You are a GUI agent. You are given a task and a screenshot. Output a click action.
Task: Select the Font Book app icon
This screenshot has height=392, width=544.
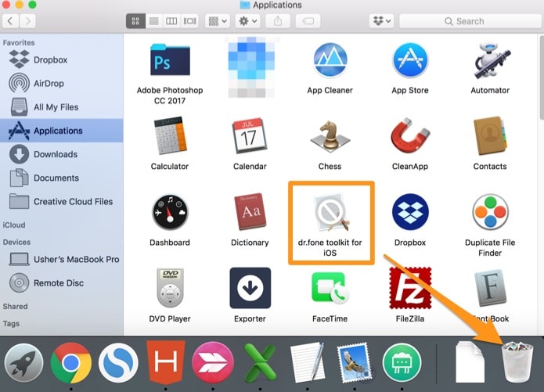click(490, 288)
